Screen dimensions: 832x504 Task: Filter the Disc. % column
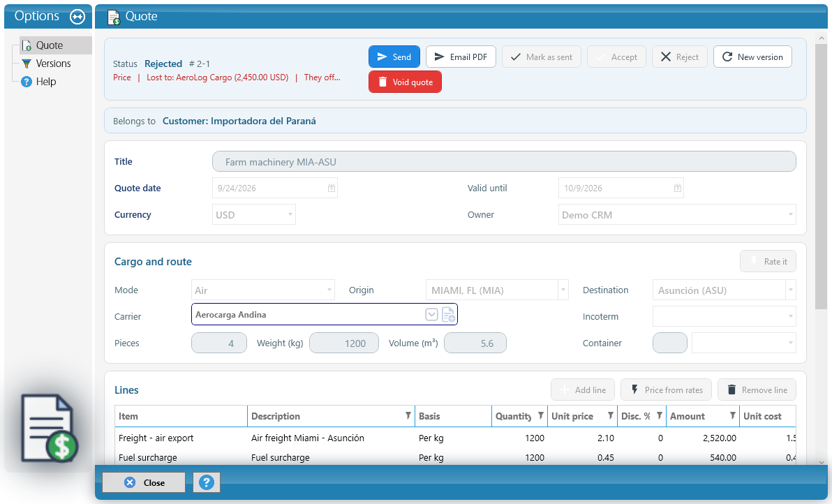pos(660,416)
